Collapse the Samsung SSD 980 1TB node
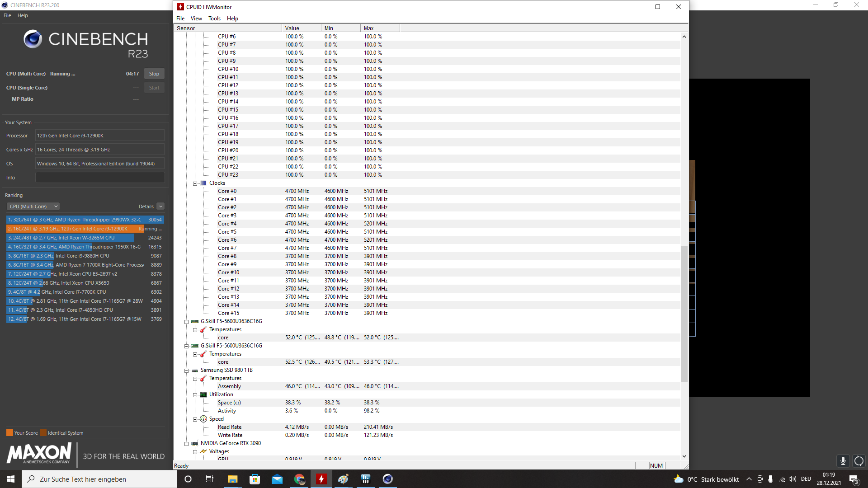The image size is (868, 488). (x=186, y=371)
